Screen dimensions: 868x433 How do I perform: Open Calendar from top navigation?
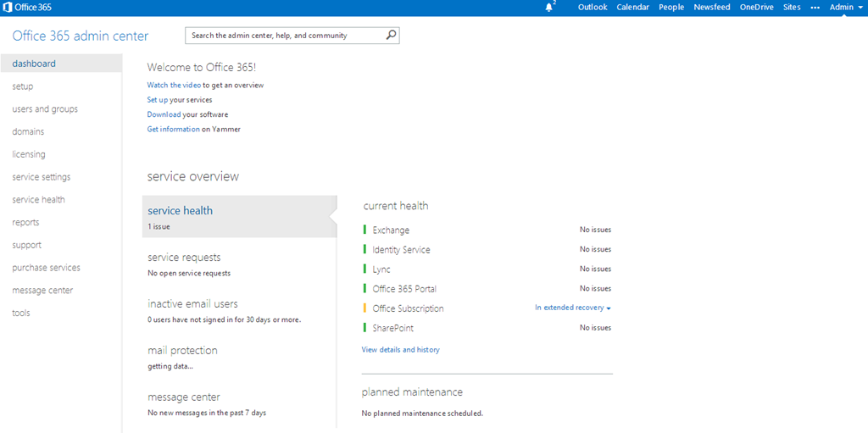point(632,7)
